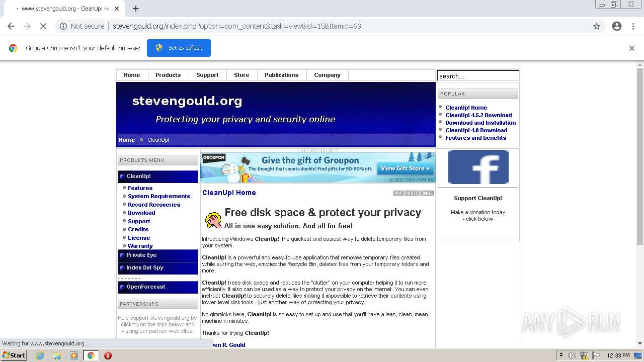The image size is (644, 362).
Task: Click the website search box
Action: click(x=478, y=76)
